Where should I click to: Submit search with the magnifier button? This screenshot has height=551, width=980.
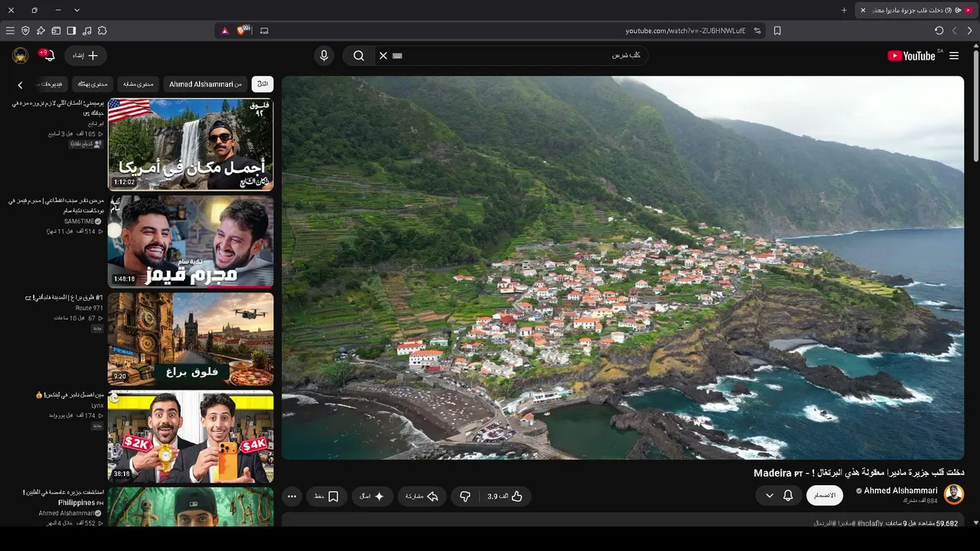point(358,56)
